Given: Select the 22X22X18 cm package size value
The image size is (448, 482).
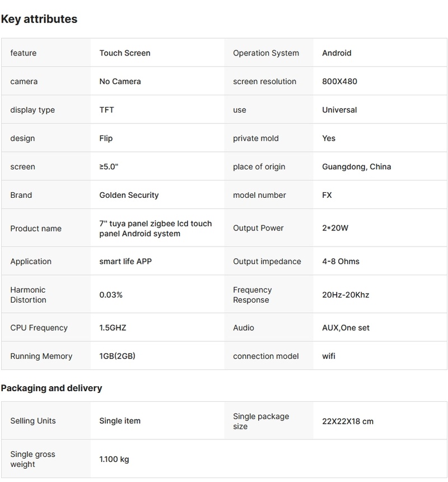Looking at the screenshot, I should coord(347,421).
